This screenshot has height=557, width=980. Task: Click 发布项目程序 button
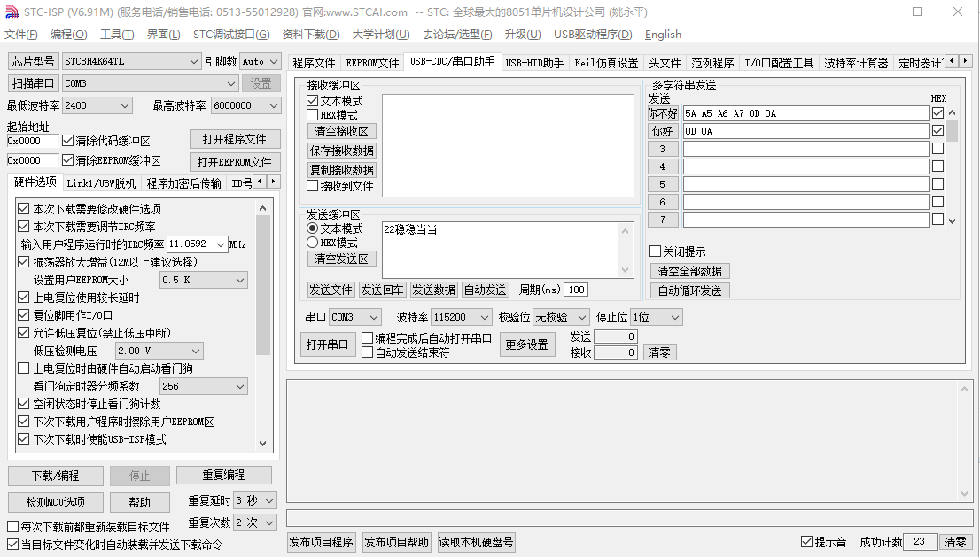(322, 542)
